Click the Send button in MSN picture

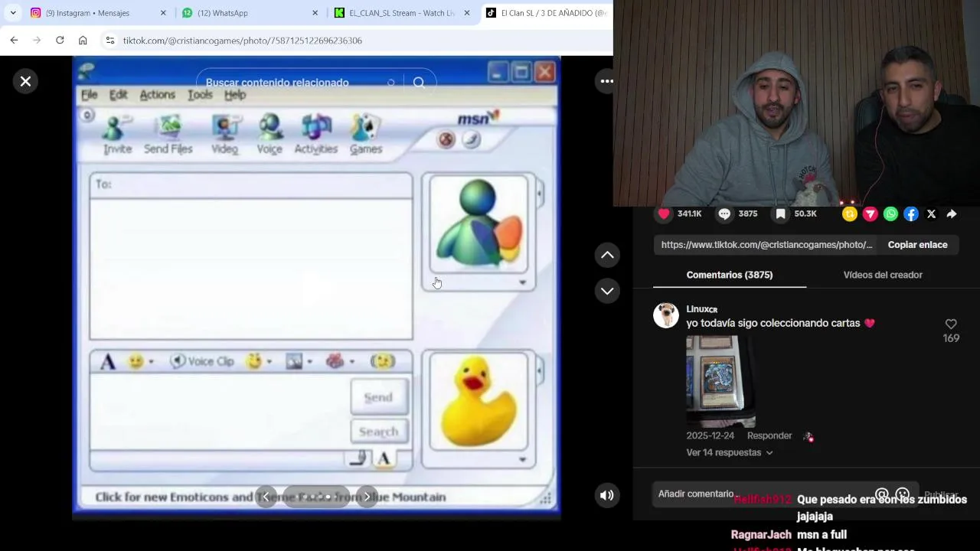[x=379, y=397]
